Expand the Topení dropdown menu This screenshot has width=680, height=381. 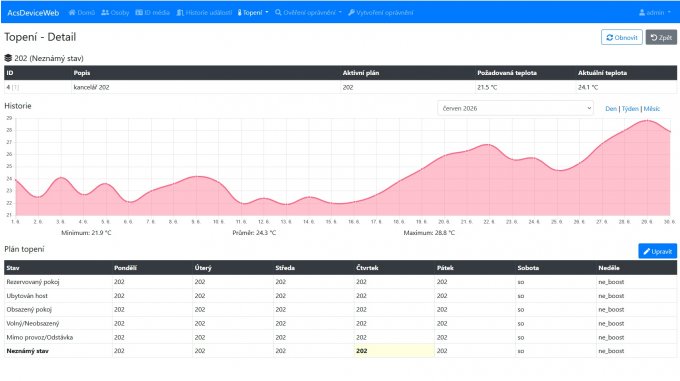click(253, 13)
